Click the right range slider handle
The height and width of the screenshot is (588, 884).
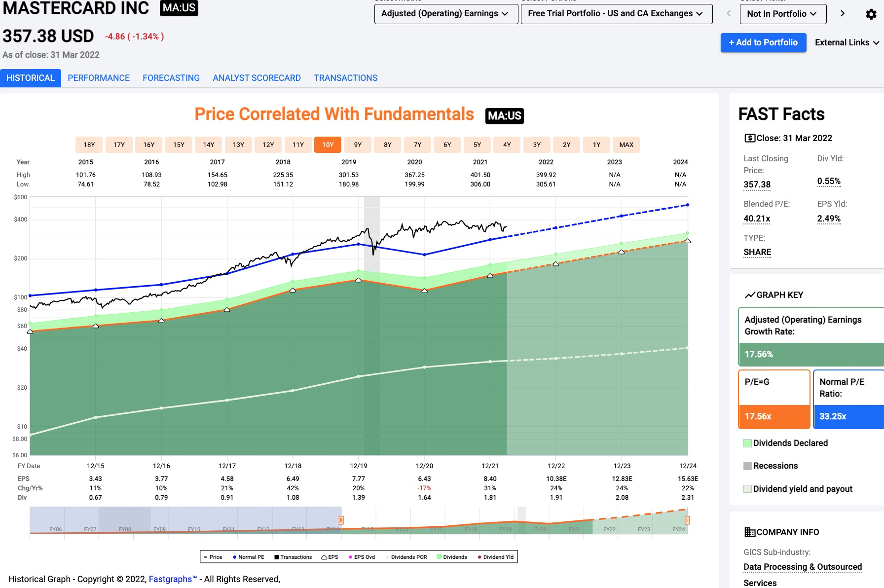[x=687, y=520]
